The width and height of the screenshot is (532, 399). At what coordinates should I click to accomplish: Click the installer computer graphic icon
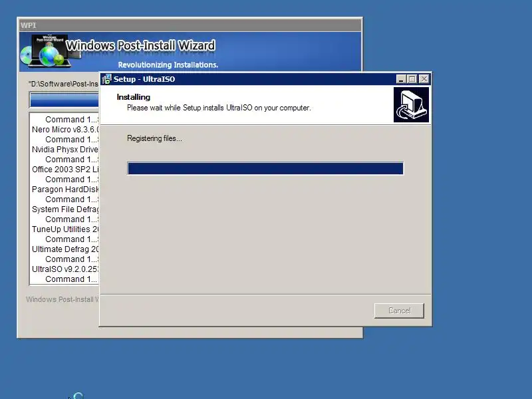click(x=411, y=104)
